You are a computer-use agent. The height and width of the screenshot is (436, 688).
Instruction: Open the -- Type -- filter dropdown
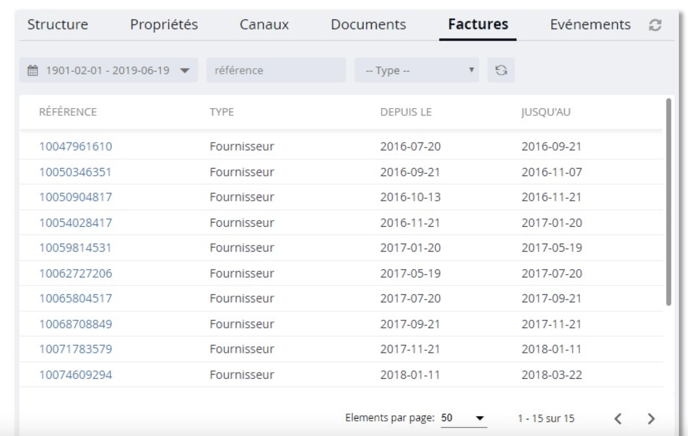(417, 70)
